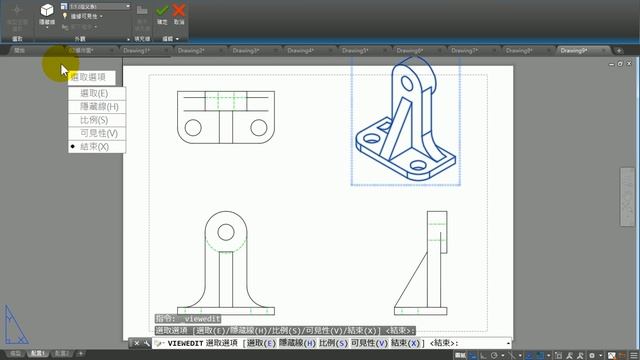
Task: Switch to the 模型 model tab
Action: [15, 353]
